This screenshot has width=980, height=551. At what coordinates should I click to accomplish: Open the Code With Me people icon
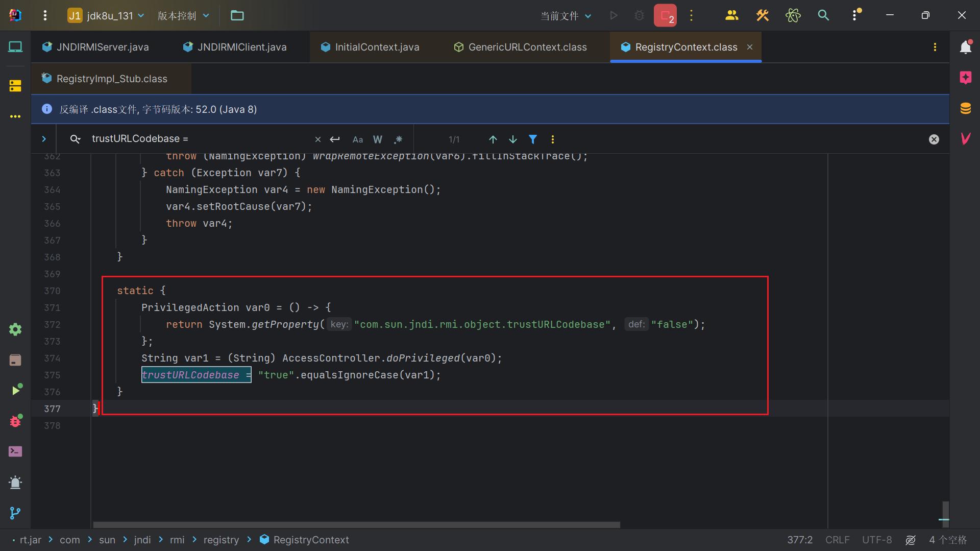click(x=731, y=15)
